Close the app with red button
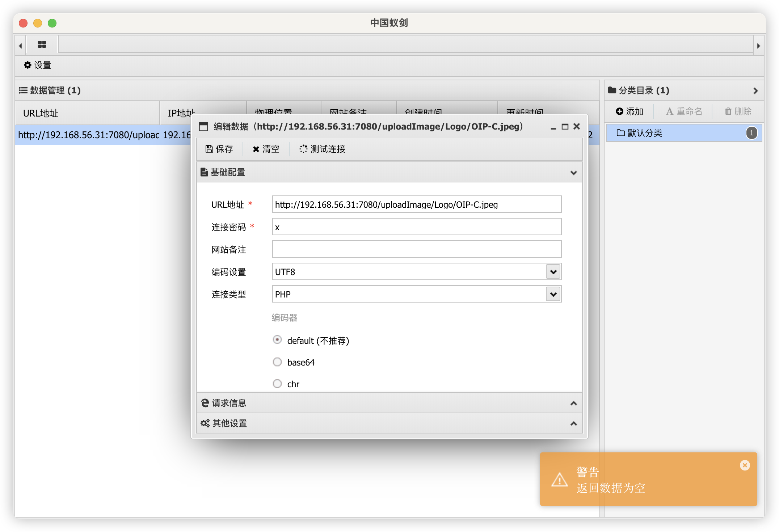Viewport: 779px width, 532px height. (24, 23)
